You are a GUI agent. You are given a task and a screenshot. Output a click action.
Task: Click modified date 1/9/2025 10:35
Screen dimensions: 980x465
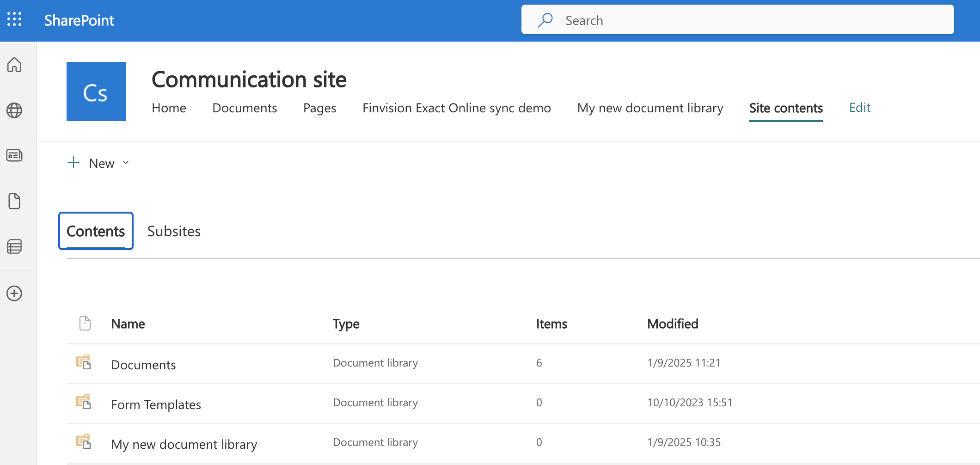pos(684,442)
